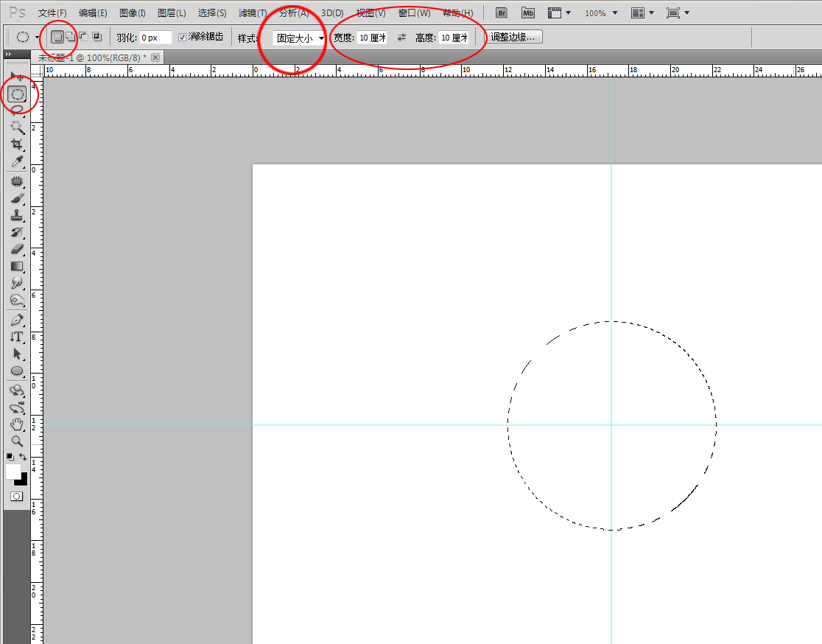Click the height (高度) input field
The height and width of the screenshot is (644, 822).
(x=454, y=38)
